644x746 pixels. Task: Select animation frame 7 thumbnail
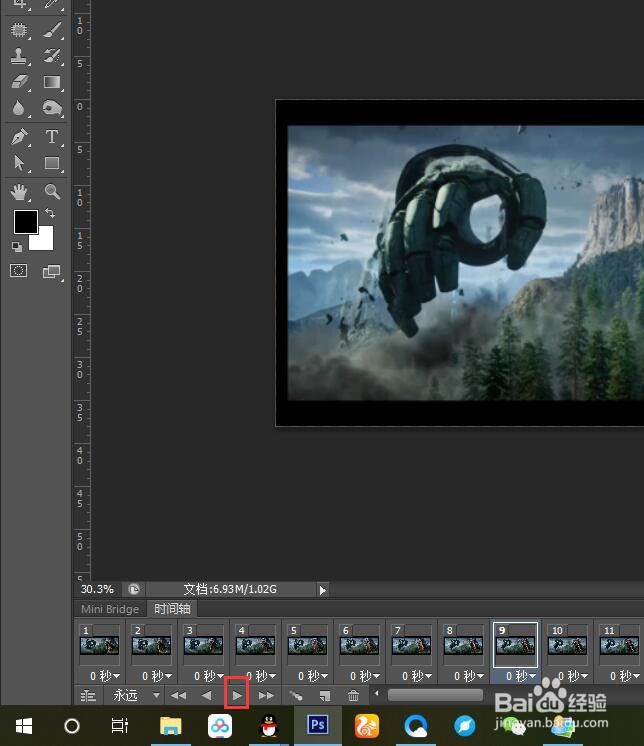pos(411,645)
